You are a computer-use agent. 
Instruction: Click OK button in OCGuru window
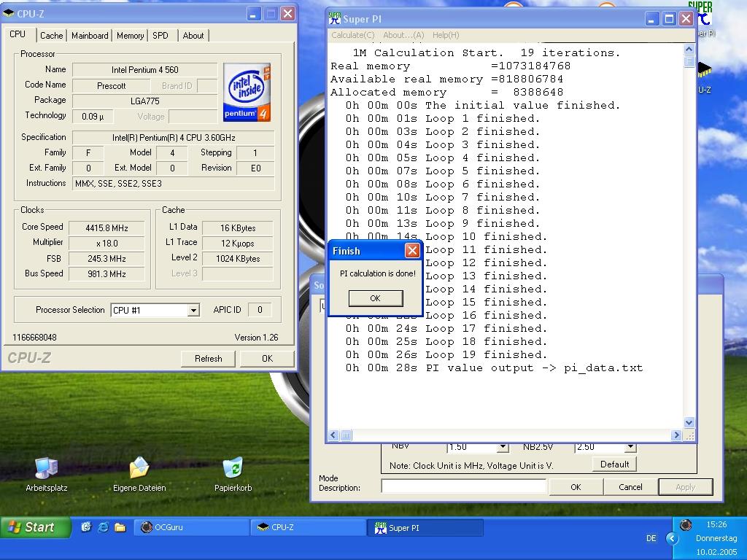pyautogui.click(x=576, y=487)
